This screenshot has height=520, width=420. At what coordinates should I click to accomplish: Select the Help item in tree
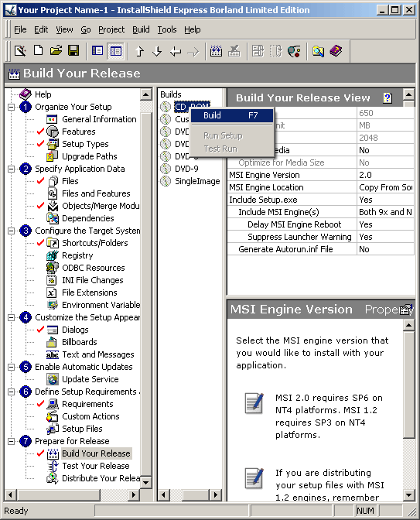[x=43, y=94]
